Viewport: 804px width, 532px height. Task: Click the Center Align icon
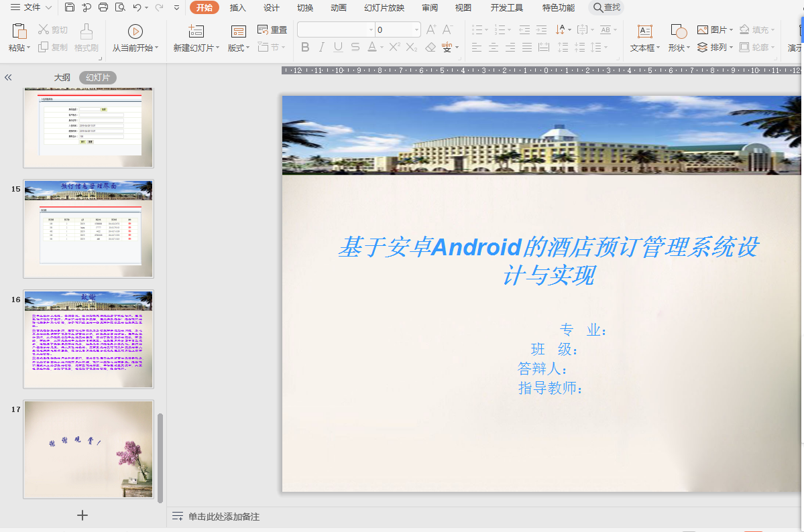494,48
